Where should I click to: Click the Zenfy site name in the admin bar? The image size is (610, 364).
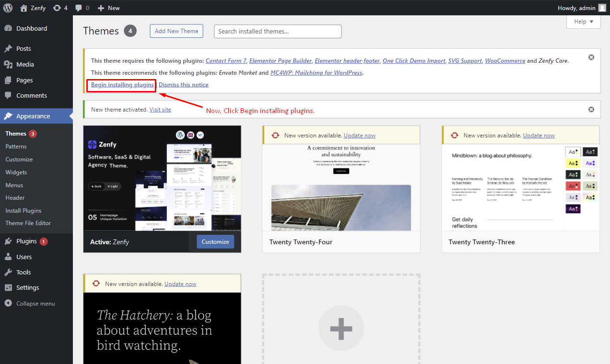tap(38, 8)
